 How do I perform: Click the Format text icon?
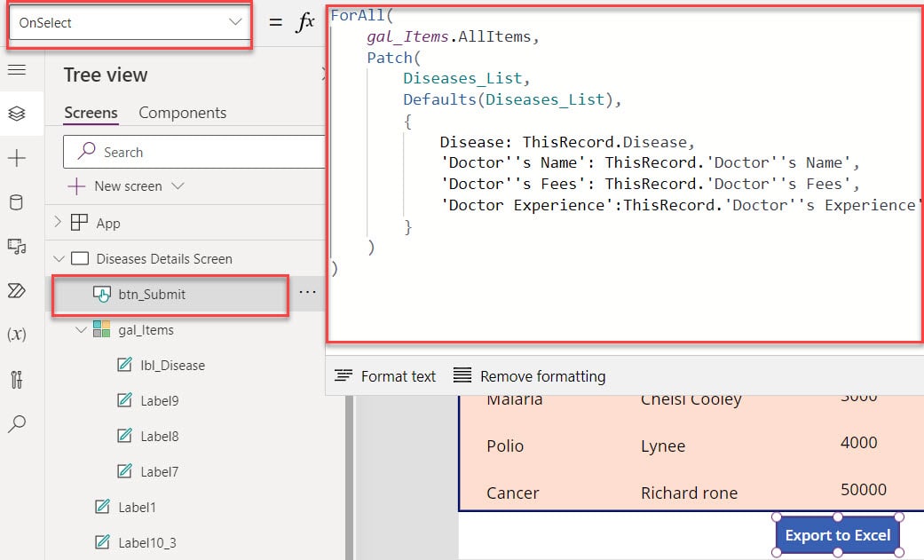(344, 375)
